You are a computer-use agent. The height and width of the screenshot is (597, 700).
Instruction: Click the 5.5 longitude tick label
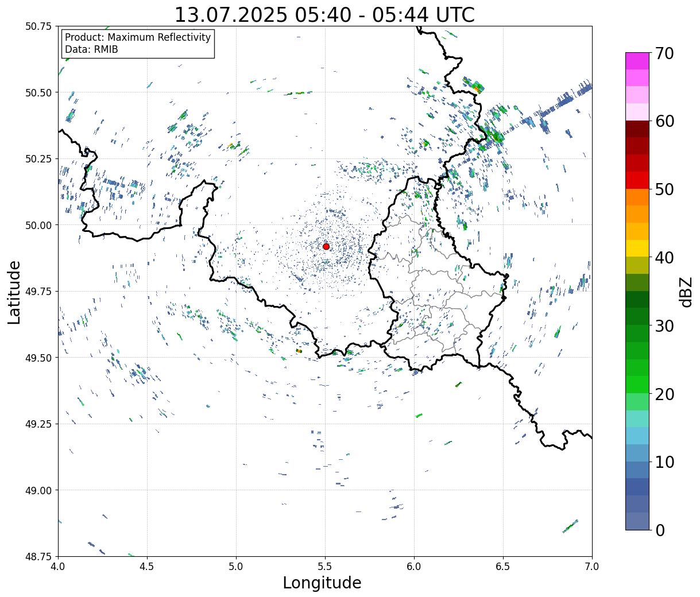pyautogui.click(x=325, y=566)
